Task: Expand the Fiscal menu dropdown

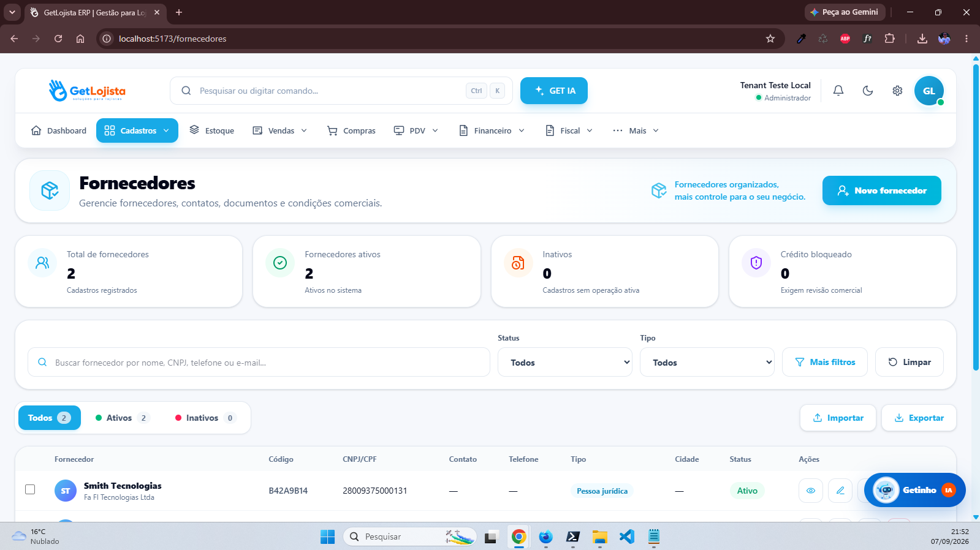Action: pyautogui.click(x=569, y=130)
